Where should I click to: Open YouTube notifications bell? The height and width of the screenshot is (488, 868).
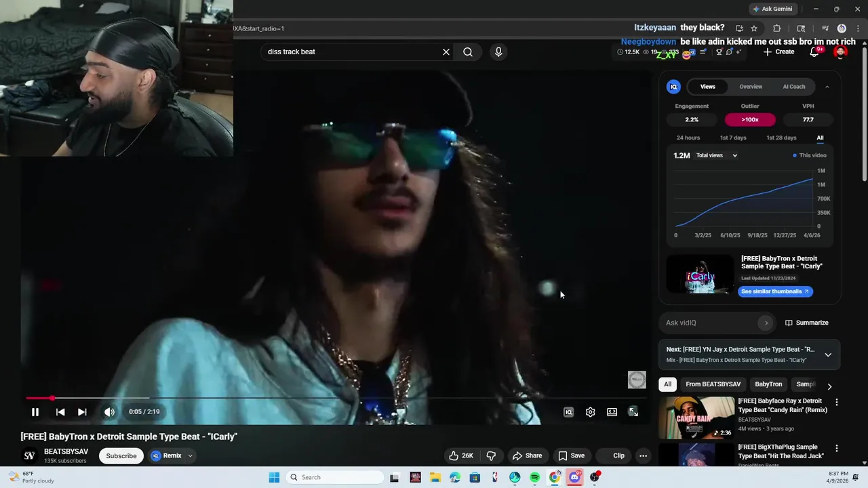tap(814, 52)
